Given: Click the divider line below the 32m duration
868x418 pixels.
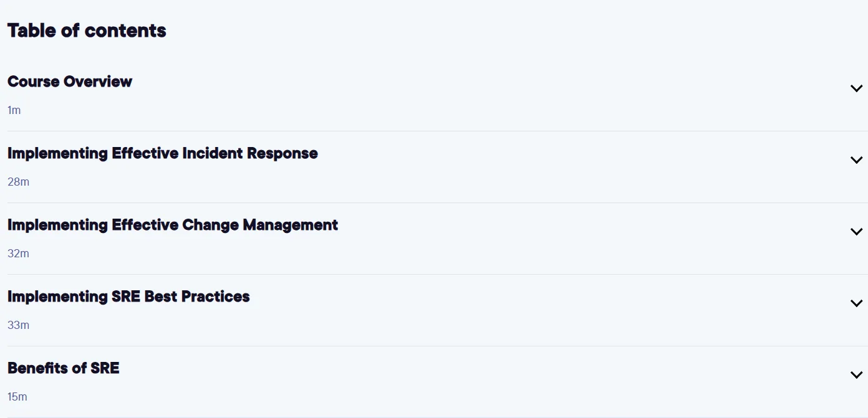Looking at the screenshot, I should click(x=438, y=274).
